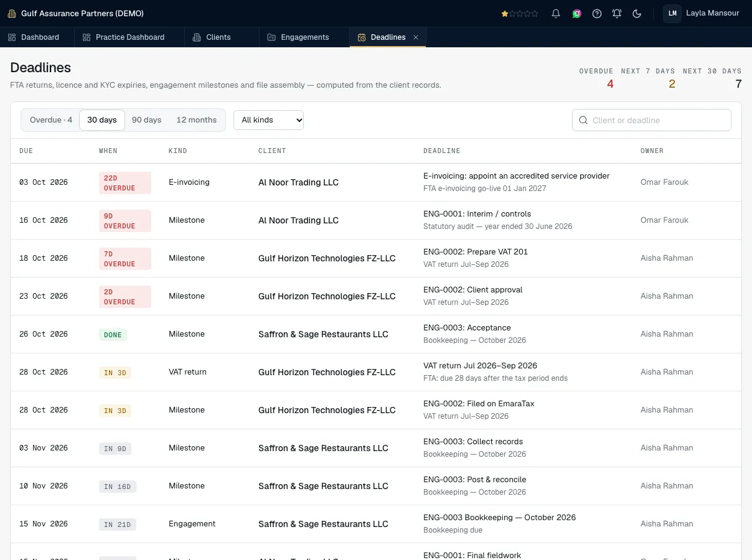Viewport: 752px width, 560px height.
Task: Open VAT return Jul 2026–Sep 2026 deadline
Action: click(x=480, y=366)
